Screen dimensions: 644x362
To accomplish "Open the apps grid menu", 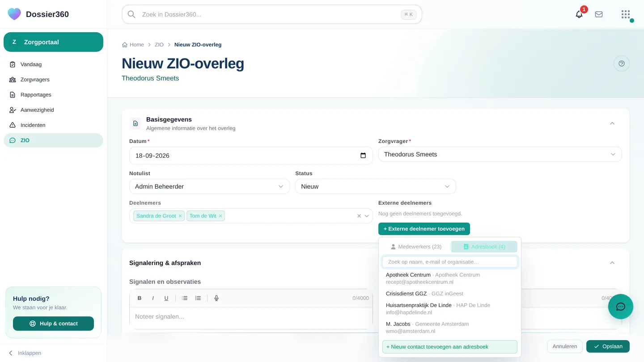I will (x=626, y=14).
